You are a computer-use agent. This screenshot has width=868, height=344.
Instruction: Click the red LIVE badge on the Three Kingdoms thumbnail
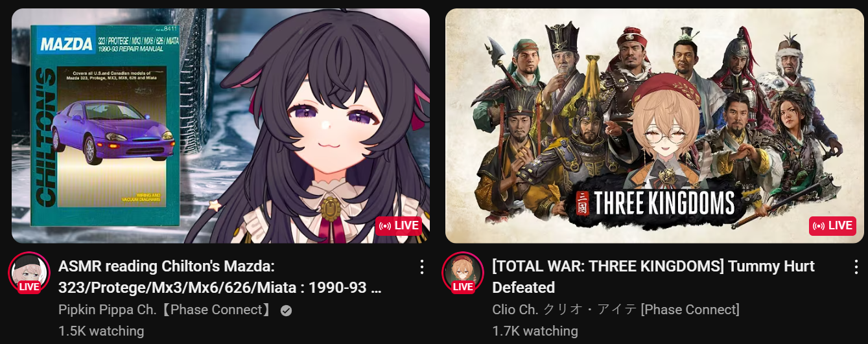click(833, 225)
